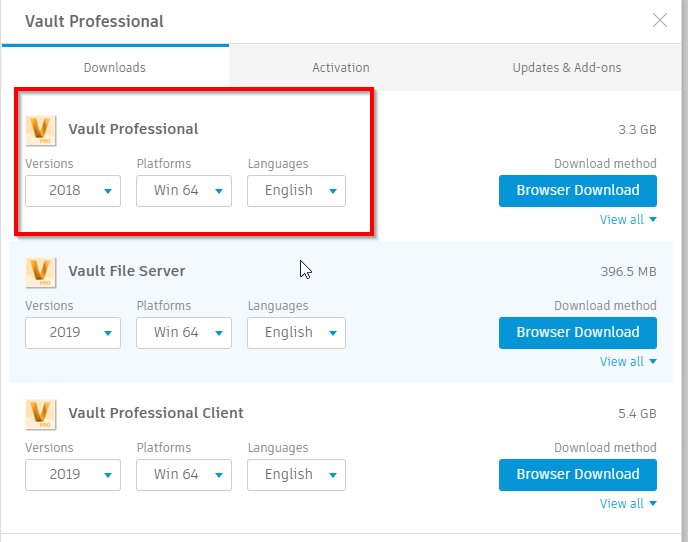Click Browser Download for Vault File Server
Image resolution: width=688 pixels, height=542 pixels.
pyautogui.click(x=578, y=333)
